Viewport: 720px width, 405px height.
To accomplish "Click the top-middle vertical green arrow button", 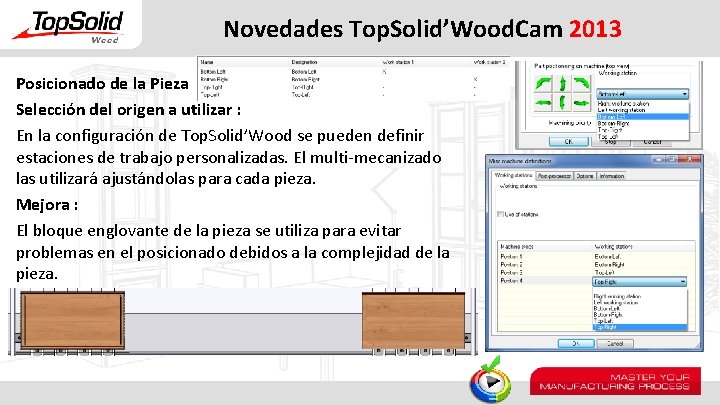I will coord(562,84).
